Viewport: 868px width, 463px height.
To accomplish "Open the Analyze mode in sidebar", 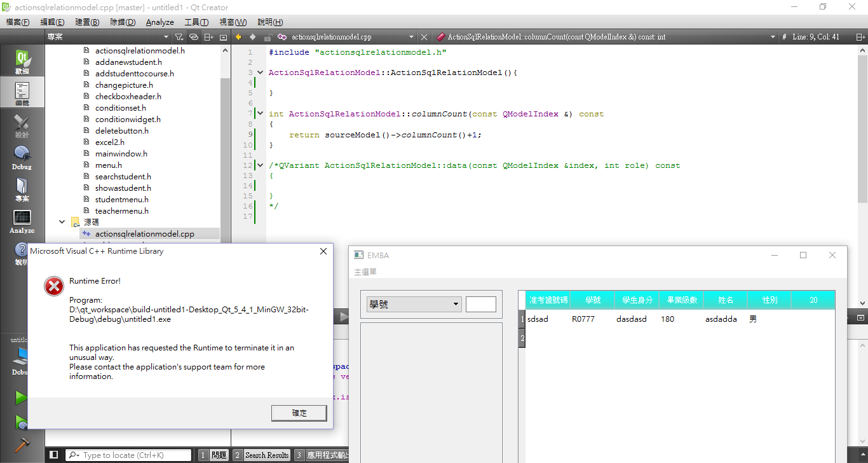I will 22,221.
